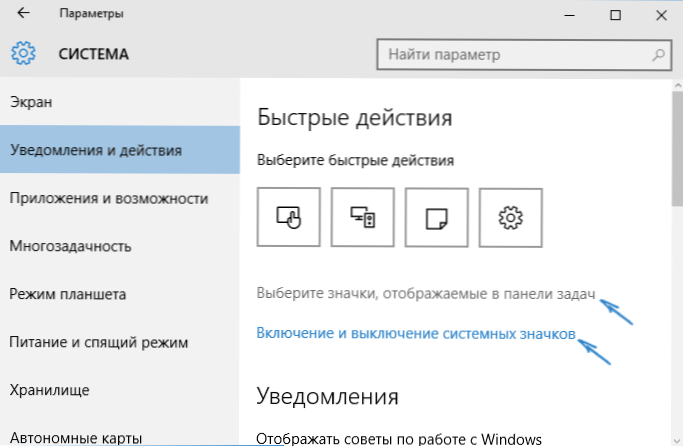Maximize the Параметры window
The height and width of the screenshot is (446, 683).
[x=615, y=15]
